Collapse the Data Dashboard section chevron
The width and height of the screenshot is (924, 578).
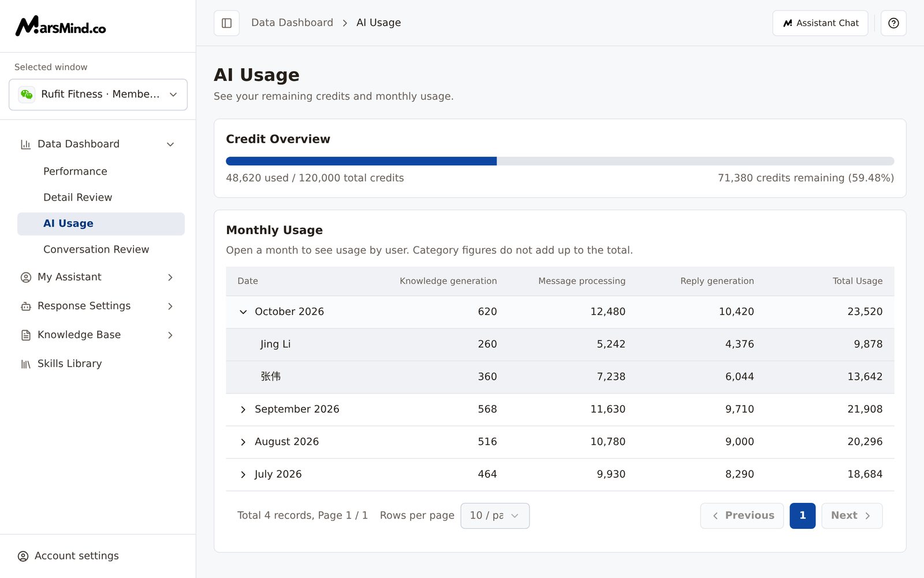[170, 144]
